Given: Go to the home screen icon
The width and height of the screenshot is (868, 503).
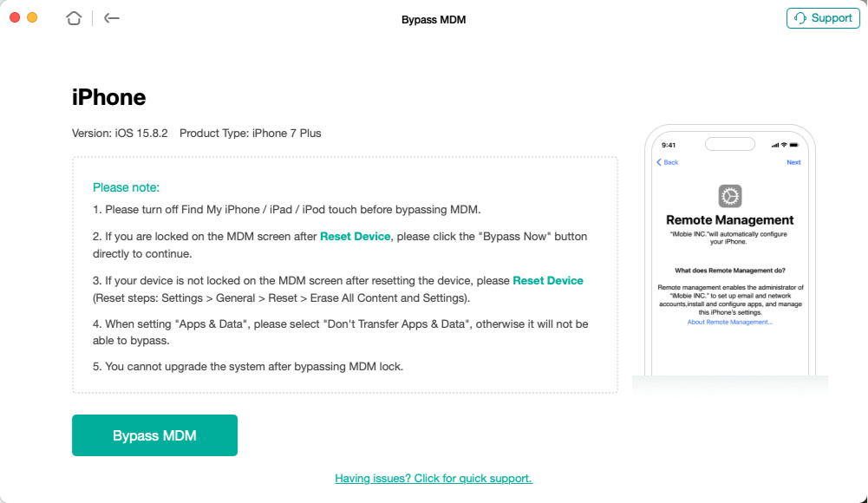Looking at the screenshot, I should click(x=74, y=18).
